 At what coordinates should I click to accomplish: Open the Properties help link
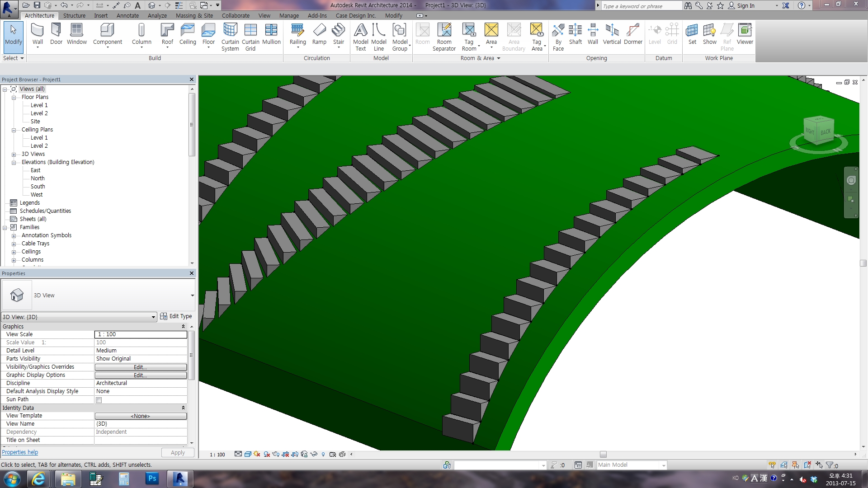(x=20, y=452)
